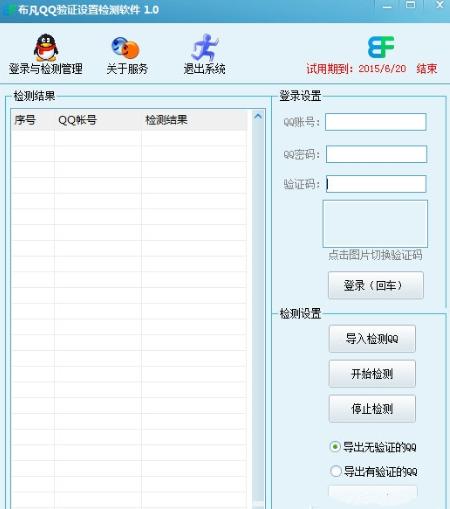Focus the 验证码 input field
450x509 pixels.
376,184
